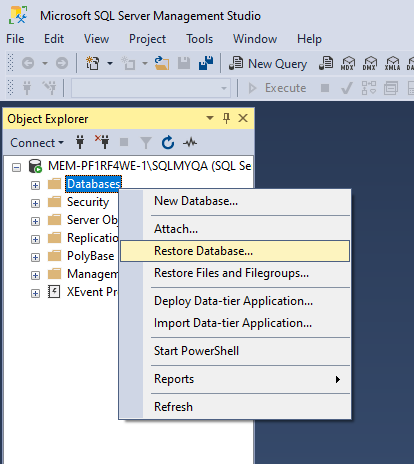Choose Restore Database... from context menu
This screenshot has height=464, width=414.
pyautogui.click(x=235, y=251)
